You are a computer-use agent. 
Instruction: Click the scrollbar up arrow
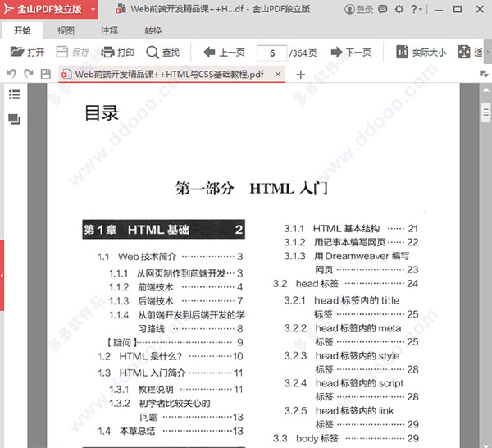point(486,89)
